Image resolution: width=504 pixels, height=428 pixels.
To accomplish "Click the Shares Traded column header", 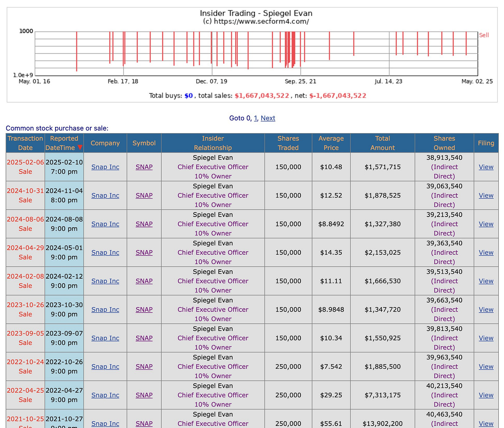I will click(288, 143).
